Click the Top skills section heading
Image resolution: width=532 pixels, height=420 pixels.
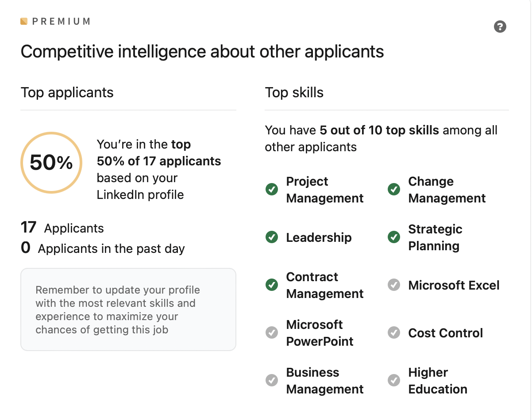(x=294, y=92)
